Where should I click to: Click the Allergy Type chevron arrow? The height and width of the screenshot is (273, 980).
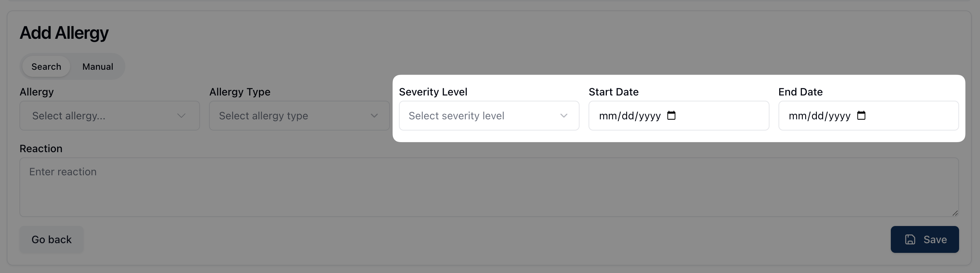pyautogui.click(x=374, y=116)
